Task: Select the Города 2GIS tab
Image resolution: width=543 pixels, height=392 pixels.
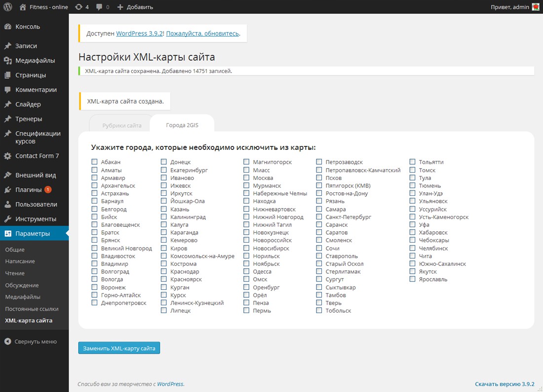Action: 182,125
